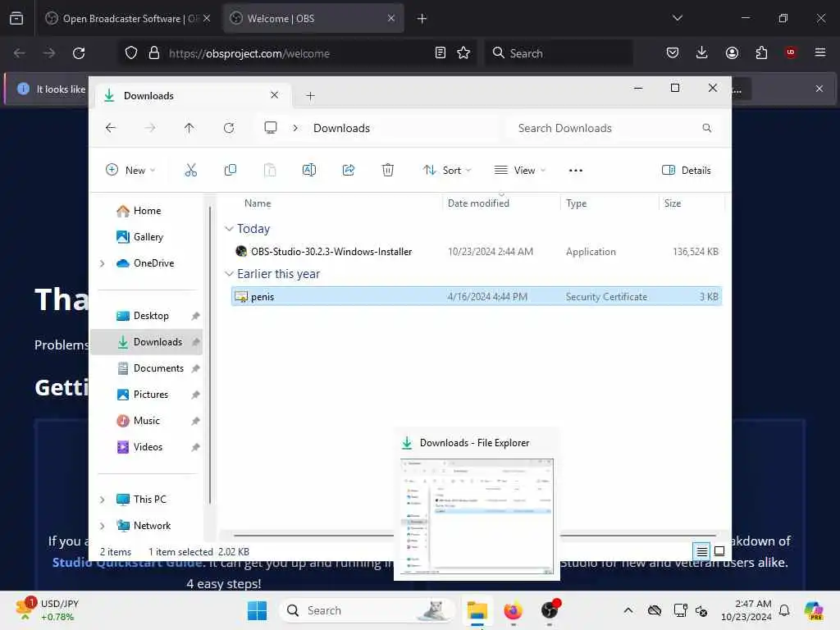Viewport: 840px width, 630px height.
Task: Select the OBS-Studio-30.2.3-Windows-Installer file
Action: pos(477,252)
